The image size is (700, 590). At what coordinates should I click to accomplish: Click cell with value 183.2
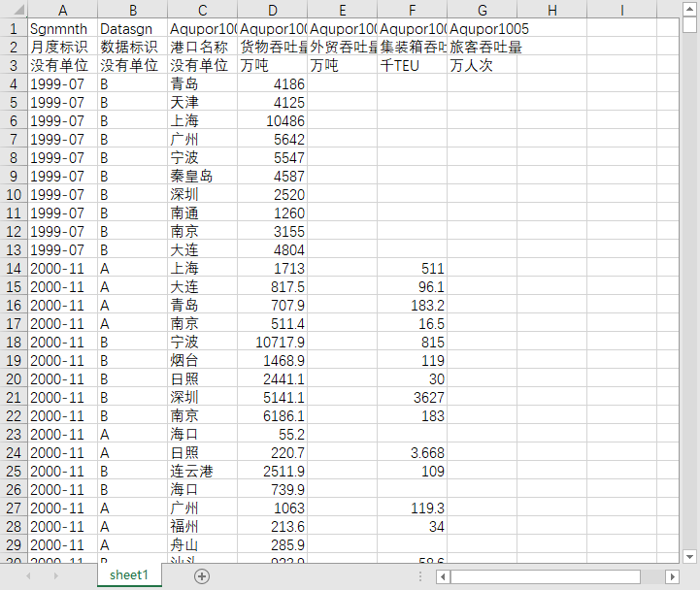(412, 306)
